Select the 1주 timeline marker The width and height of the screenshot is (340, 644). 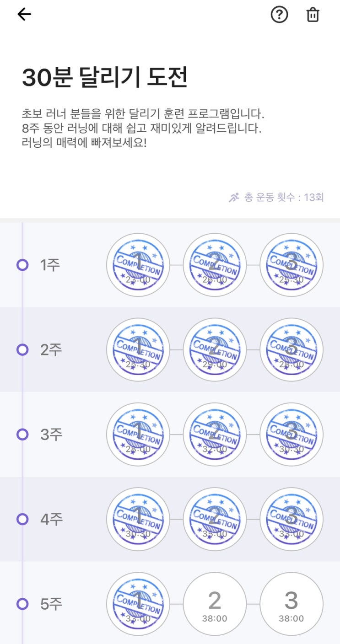(x=22, y=265)
